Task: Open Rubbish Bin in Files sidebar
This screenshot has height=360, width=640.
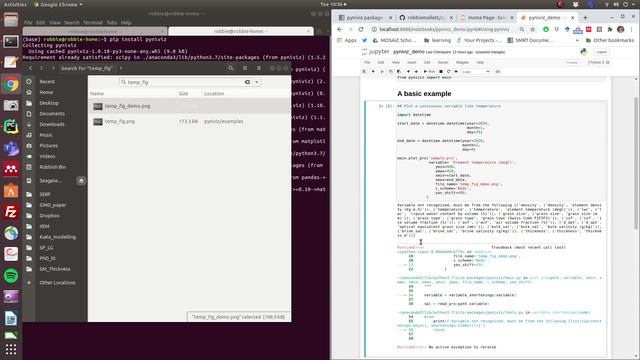Action: tap(53, 167)
